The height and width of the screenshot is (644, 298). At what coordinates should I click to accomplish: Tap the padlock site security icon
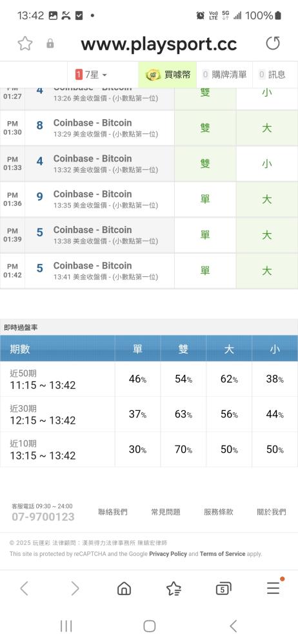pos(50,44)
